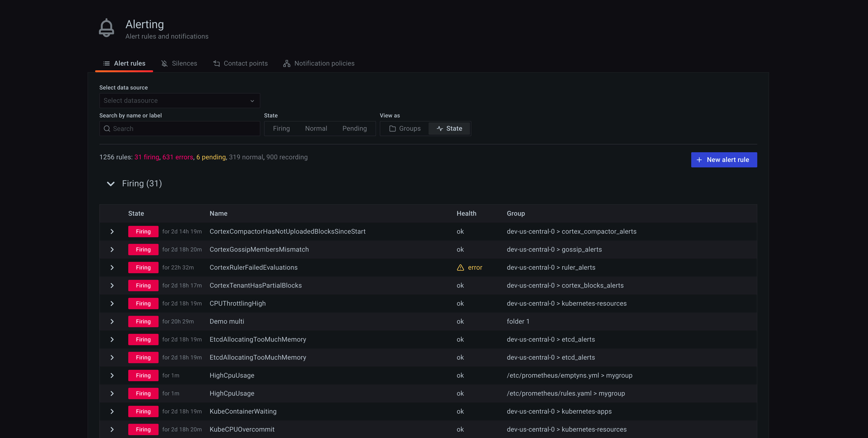The height and width of the screenshot is (438, 868).
Task: Filter rules by Pending state
Action: (x=354, y=129)
